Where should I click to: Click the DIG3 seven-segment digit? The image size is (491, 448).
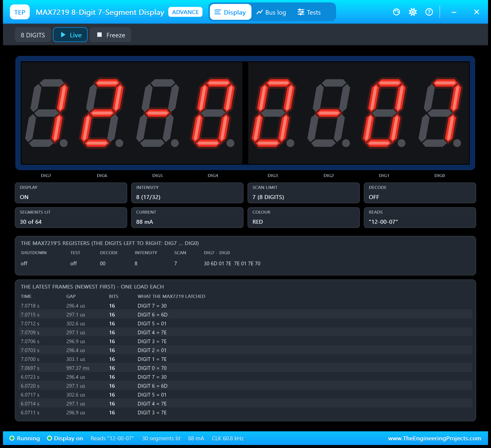coord(273,113)
